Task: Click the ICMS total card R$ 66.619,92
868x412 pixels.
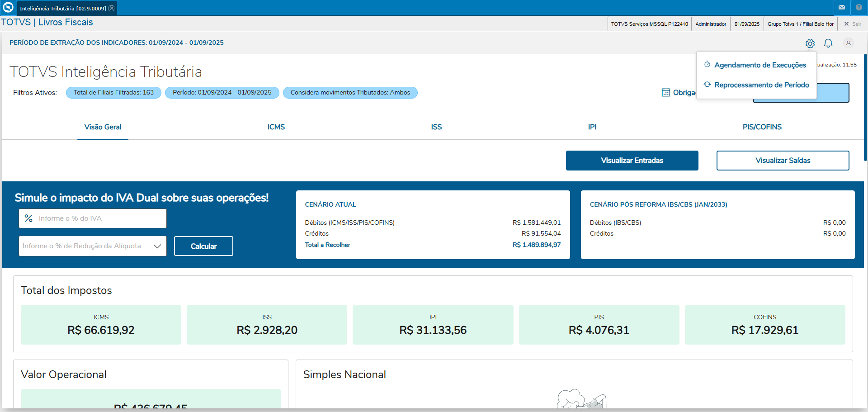Action: pos(101,325)
